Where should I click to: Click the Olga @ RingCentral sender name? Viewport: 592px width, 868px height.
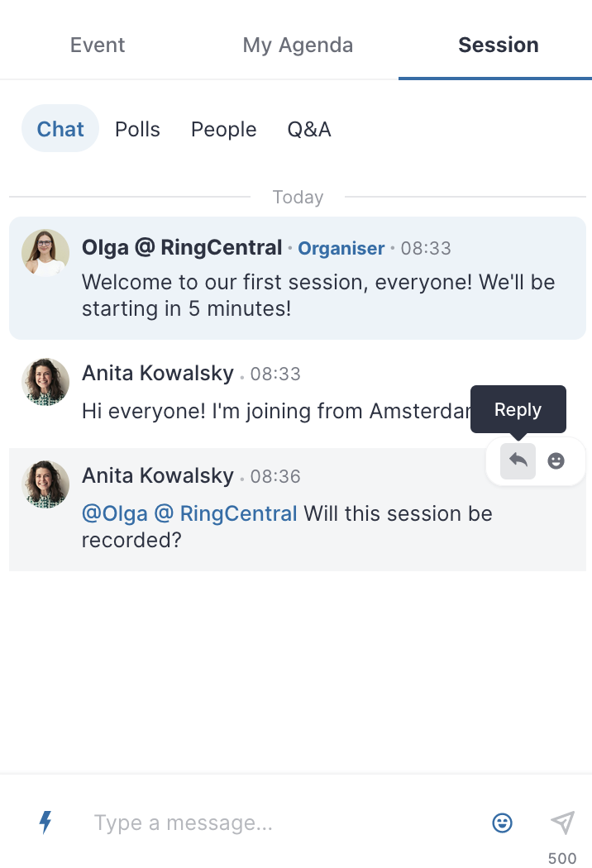[x=182, y=247]
